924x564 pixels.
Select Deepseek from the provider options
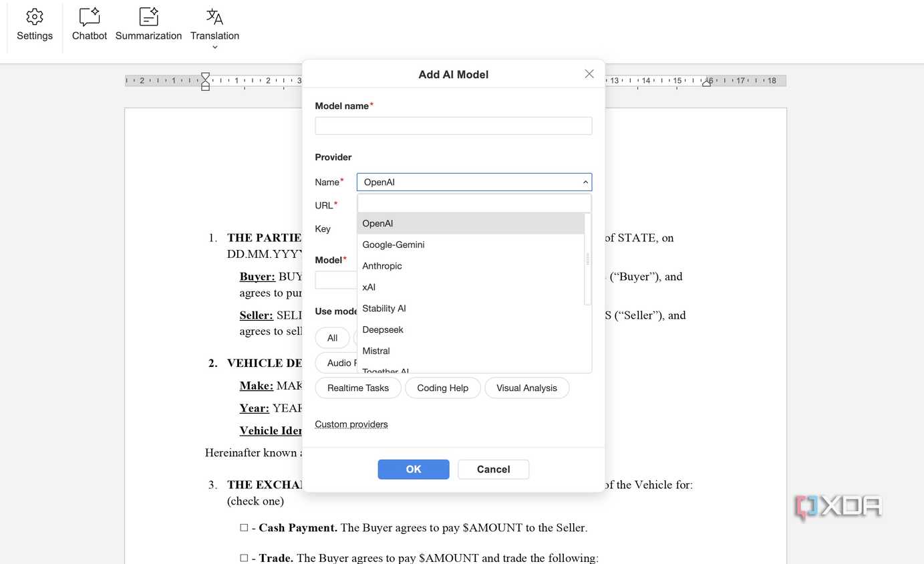coord(471,330)
